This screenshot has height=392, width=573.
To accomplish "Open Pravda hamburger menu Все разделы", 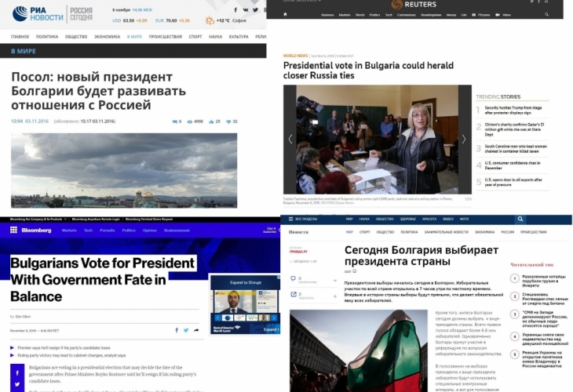I will pos(302,219).
